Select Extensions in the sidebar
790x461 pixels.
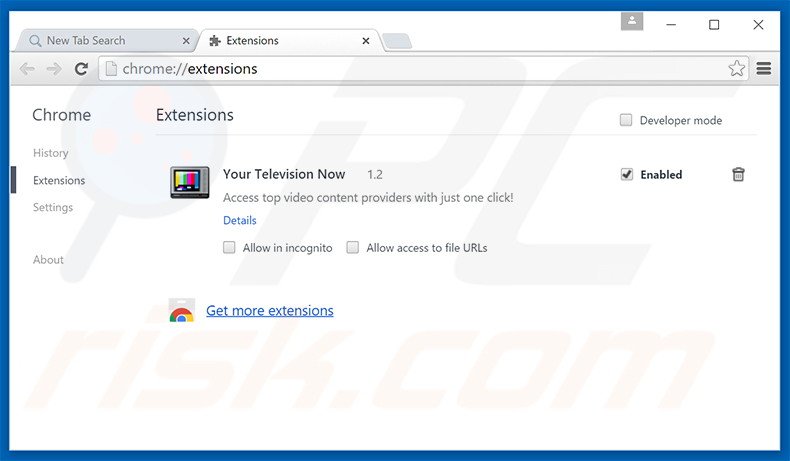[59, 180]
